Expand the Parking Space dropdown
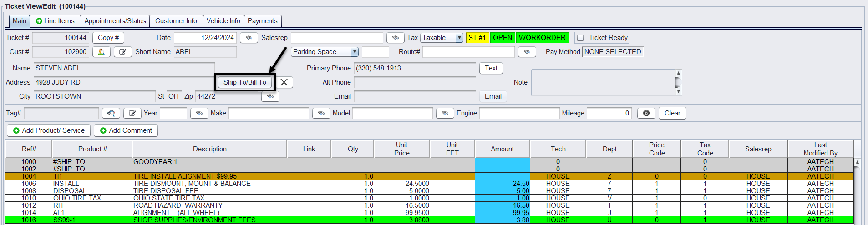868x225 pixels. point(354,52)
